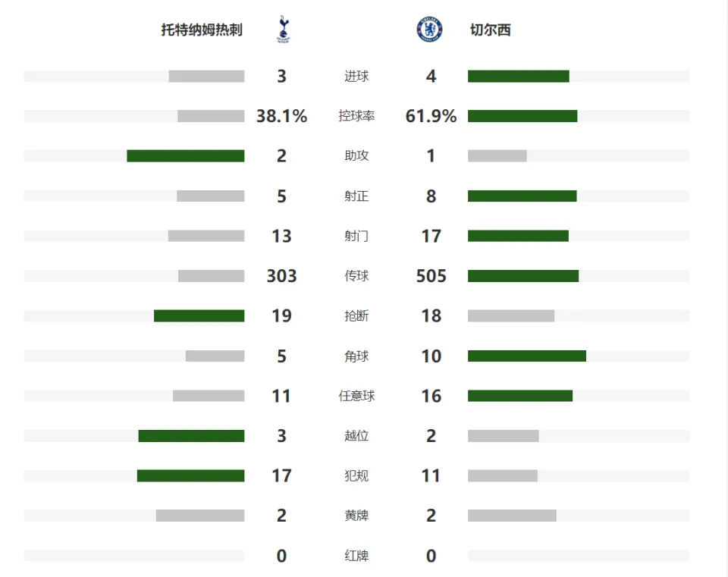Click Chelsea's 61.9% possession value
Screen dimensions: 728x577
(x=431, y=116)
